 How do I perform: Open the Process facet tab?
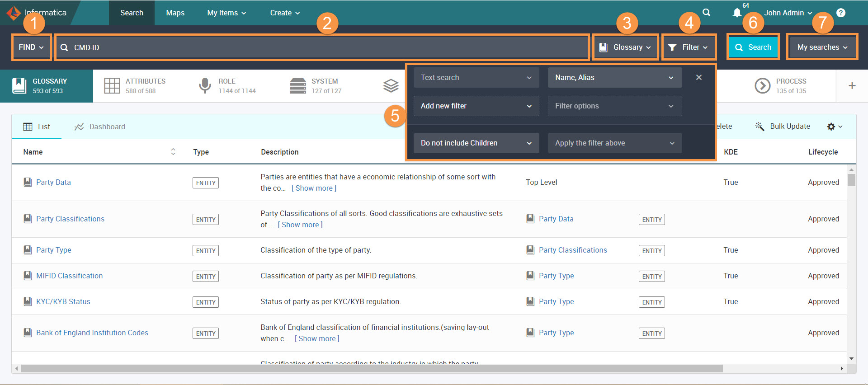tap(781, 86)
